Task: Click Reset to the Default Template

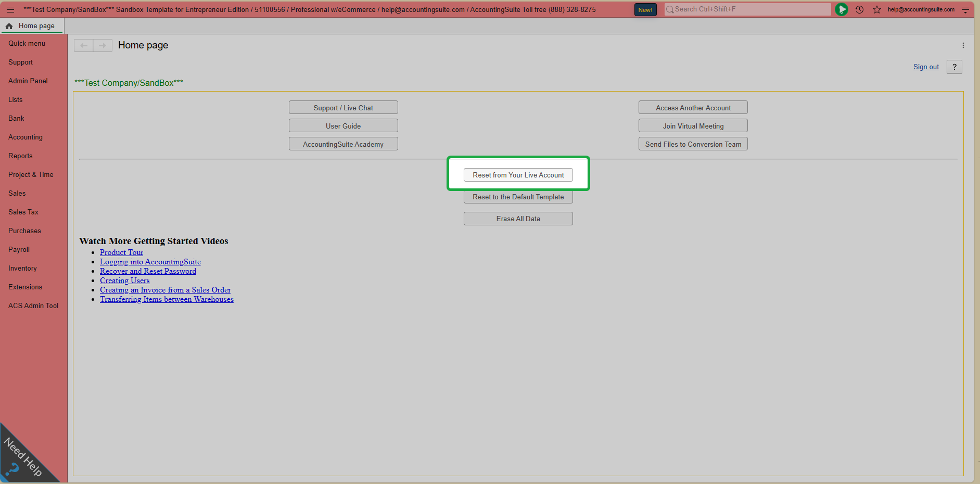Action: coord(518,197)
